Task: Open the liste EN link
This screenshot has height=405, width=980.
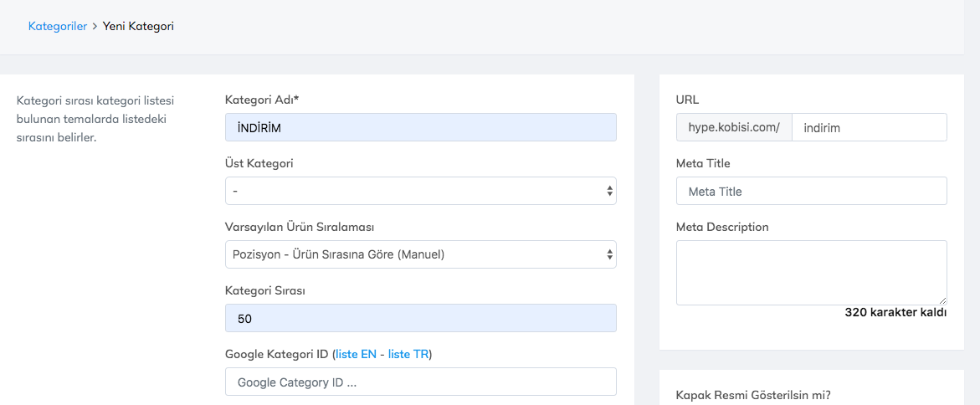Action: pos(356,354)
